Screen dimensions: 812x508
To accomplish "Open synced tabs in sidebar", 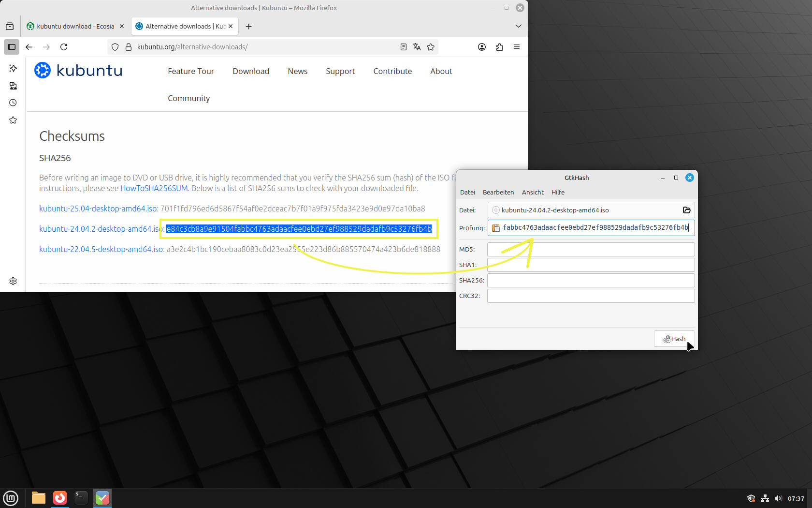I will click(13, 86).
